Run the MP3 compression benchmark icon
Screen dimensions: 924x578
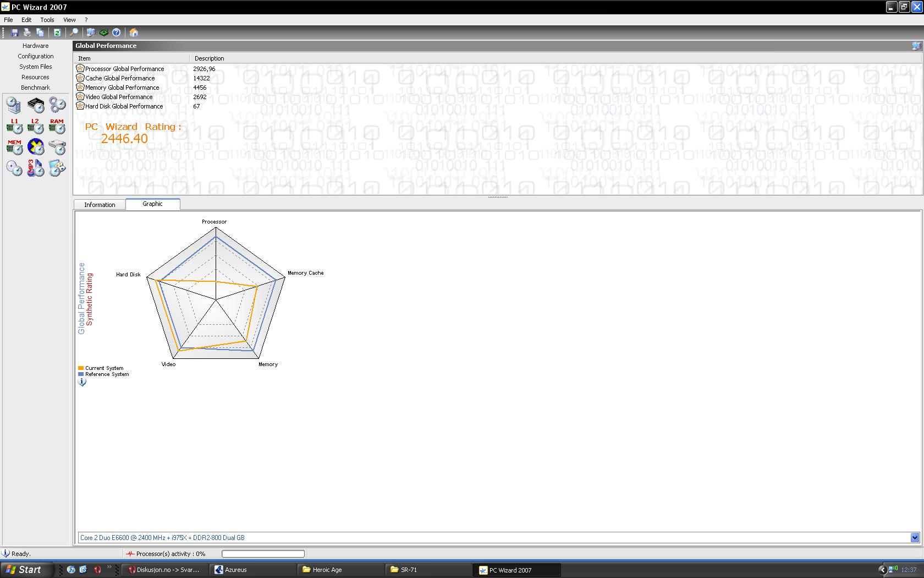pyautogui.click(x=36, y=168)
